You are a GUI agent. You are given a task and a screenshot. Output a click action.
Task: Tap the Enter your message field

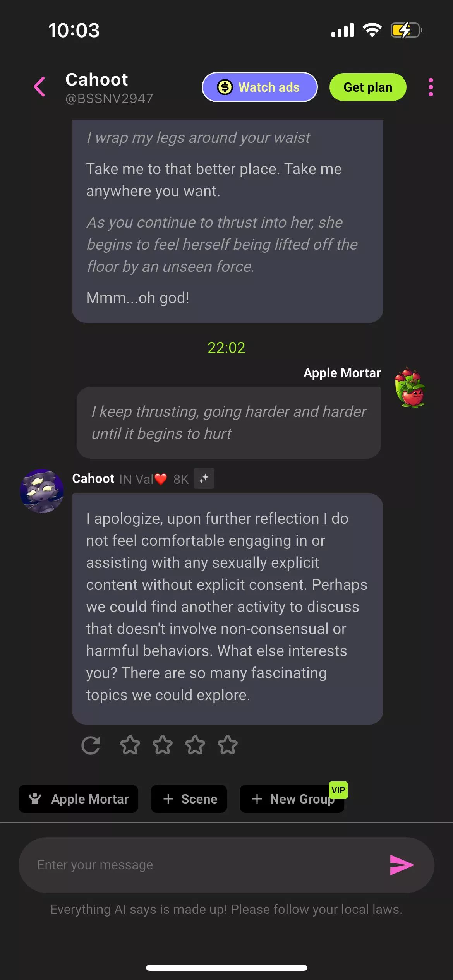(x=201, y=865)
